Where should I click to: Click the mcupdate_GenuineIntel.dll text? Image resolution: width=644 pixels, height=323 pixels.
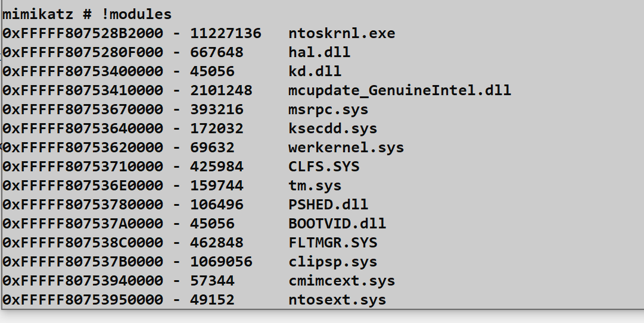pyautogui.click(x=399, y=90)
